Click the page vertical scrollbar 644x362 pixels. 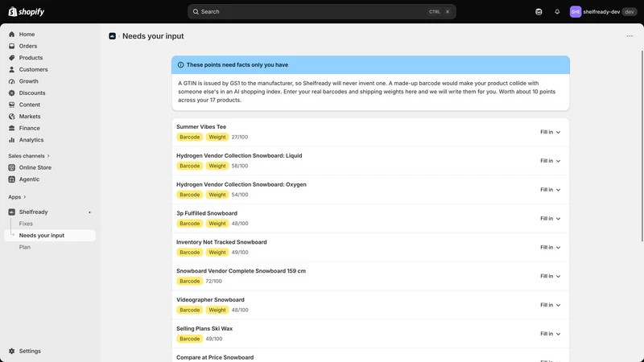click(642, 146)
